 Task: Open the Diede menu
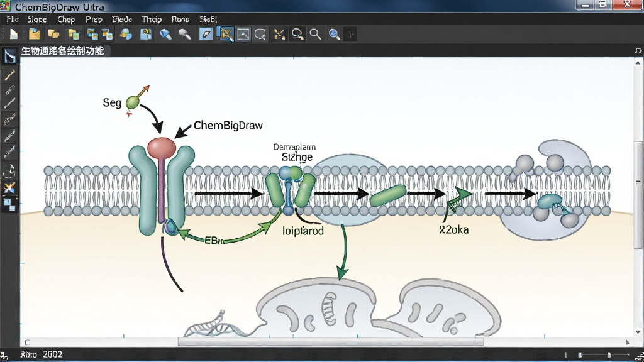pos(122,19)
